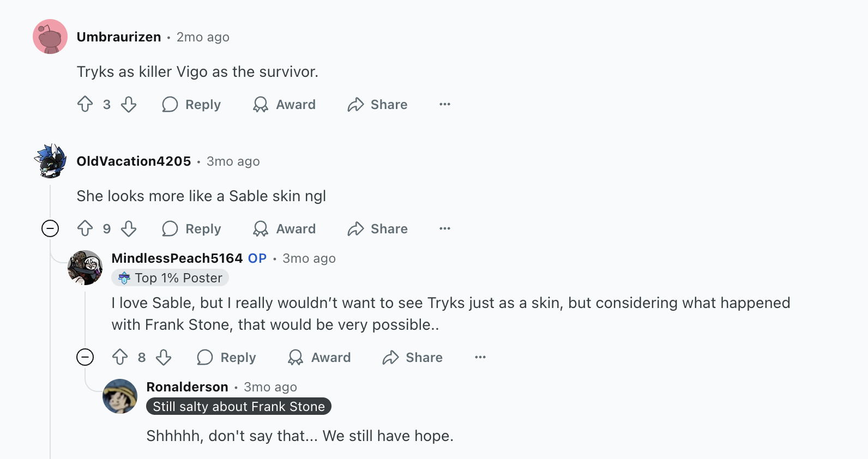Viewport: 868px width, 459px height.
Task: Click Ronalderson's avatar
Action: (119, 396)
